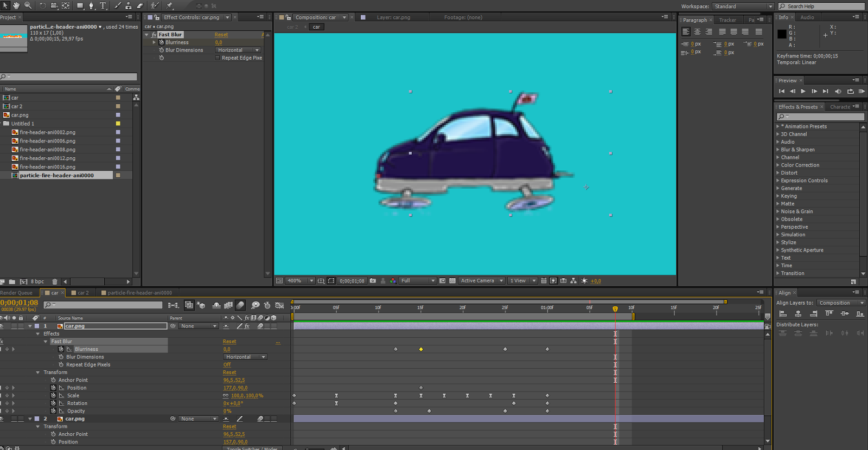
Task: Reset the Fast Blur effect in Effect Controls
Action: [221, 35]
